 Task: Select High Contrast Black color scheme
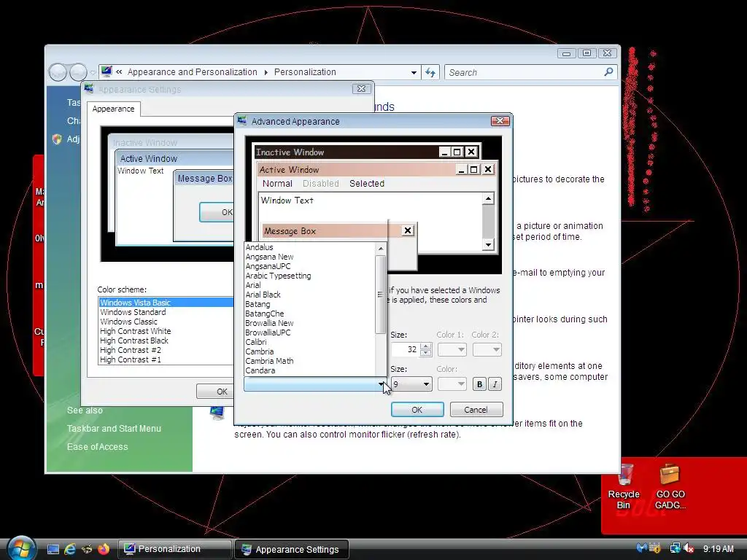[166, 341]
